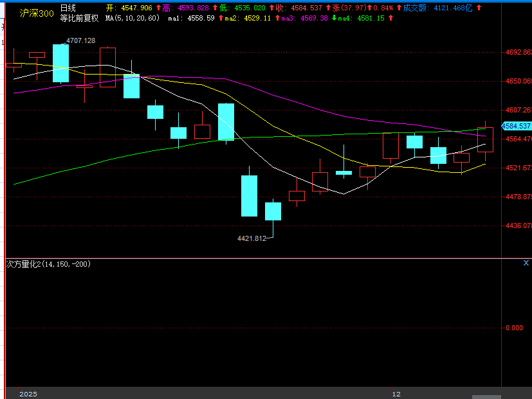
Task: Open the 等比前复权 adjustment option
Action: pos(79,18)
